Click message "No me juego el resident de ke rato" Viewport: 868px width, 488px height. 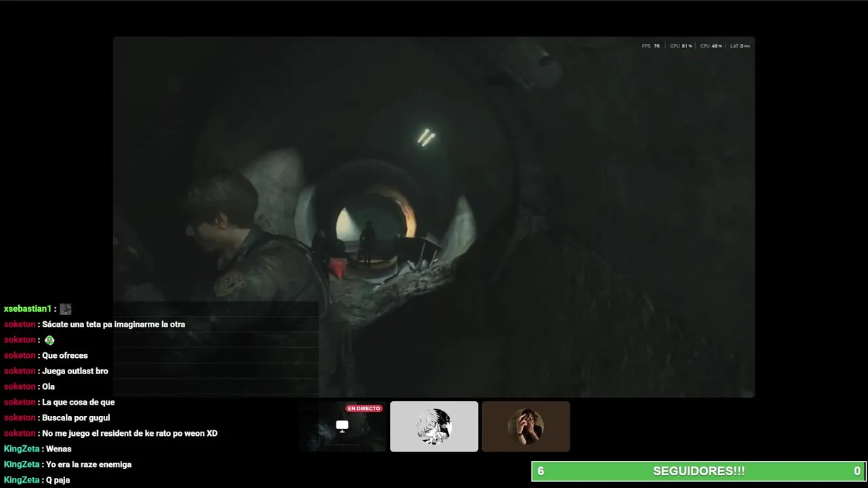pos(130,434)
